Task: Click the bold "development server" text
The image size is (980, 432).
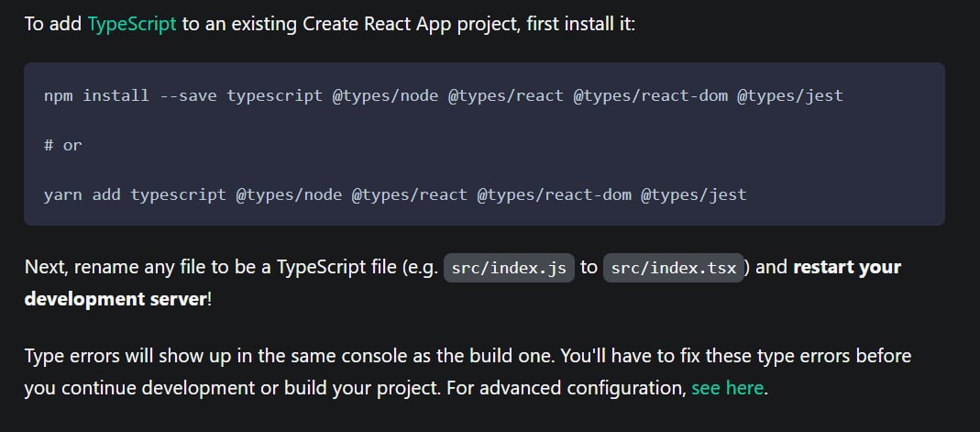Action: coord(116,300)
